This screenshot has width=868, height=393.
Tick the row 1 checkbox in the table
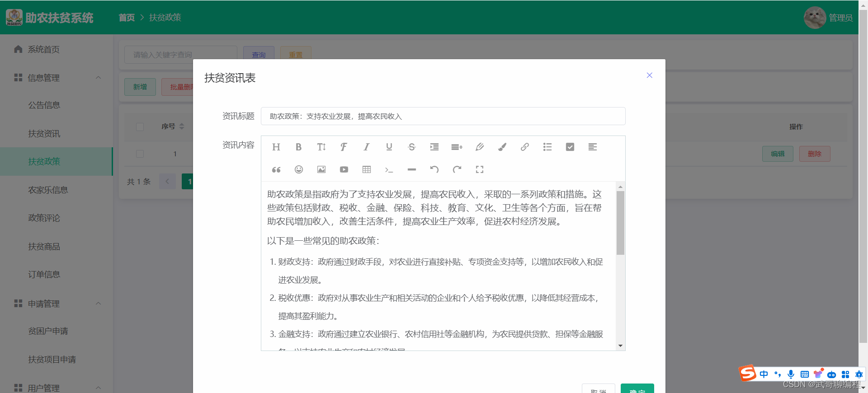click(x=140, y=154)
